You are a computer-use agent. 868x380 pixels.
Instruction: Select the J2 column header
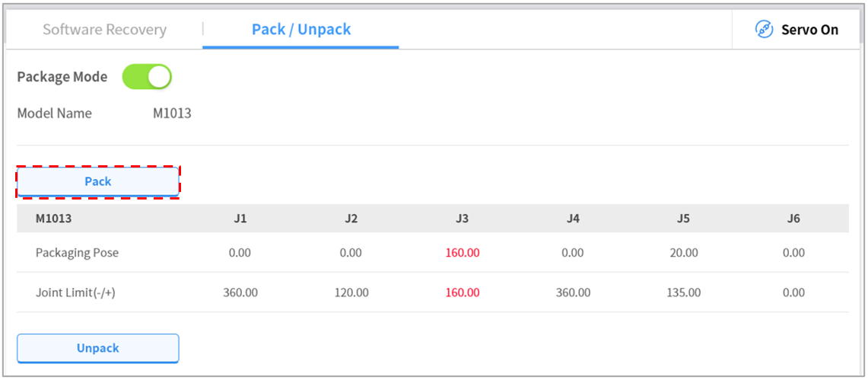(x=351, y=219)
